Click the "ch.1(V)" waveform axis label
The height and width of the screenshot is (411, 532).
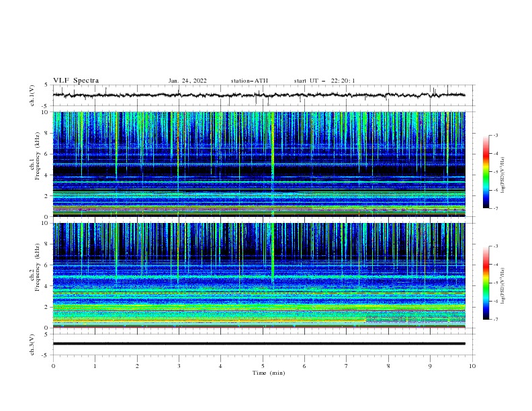point(32,95)
